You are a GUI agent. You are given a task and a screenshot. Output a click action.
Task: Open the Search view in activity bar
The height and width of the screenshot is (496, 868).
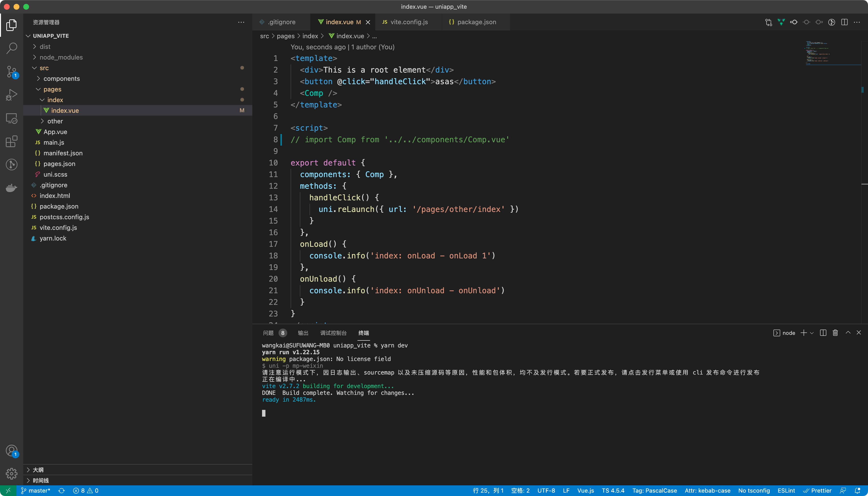[x=12, y=48]
